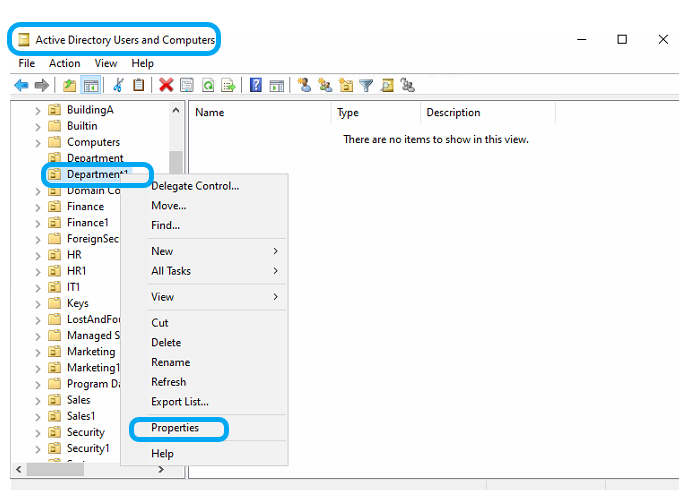Expand the Finance1 tree node
This screenshot has height=496, width=686.
tap(38, 224)
